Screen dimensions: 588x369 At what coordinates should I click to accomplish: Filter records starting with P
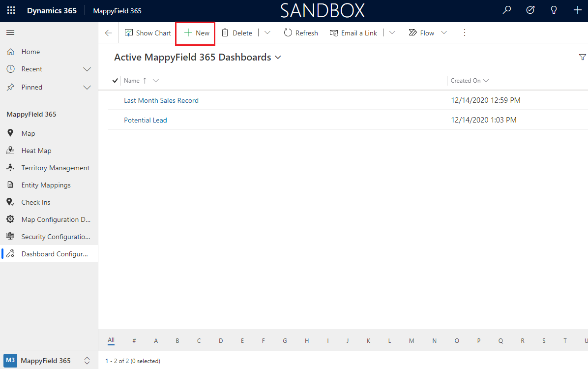point(478,341)
